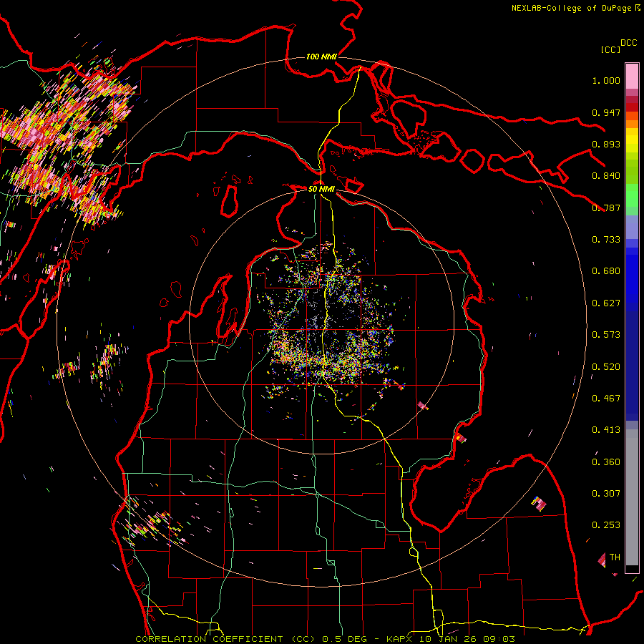Pick the red segment of the color bar
Viewport: 644px width, 644px height.
pyautogui.click(x=632, y=107)
